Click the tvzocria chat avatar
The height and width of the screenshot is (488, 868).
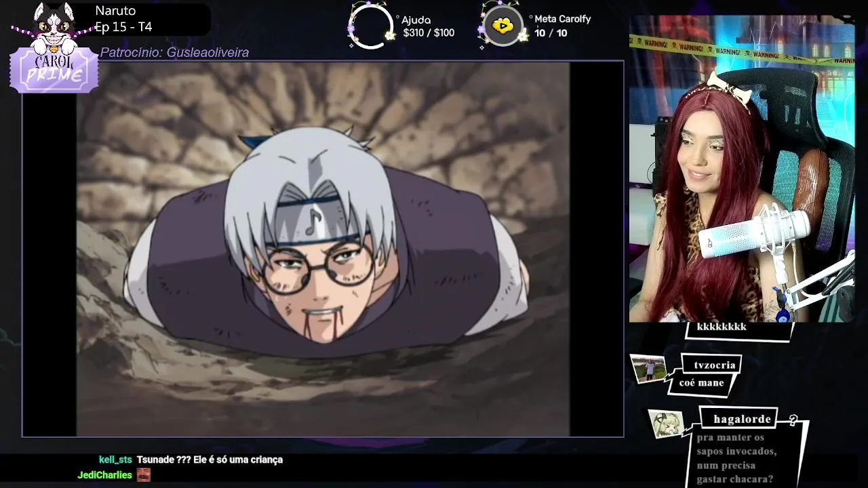649,369
